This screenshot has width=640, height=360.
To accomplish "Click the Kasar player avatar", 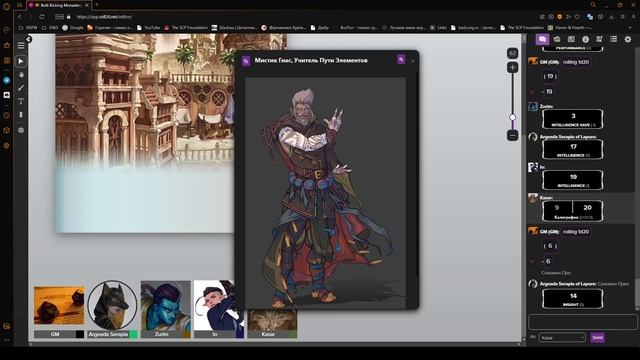I will coord(273,320).
